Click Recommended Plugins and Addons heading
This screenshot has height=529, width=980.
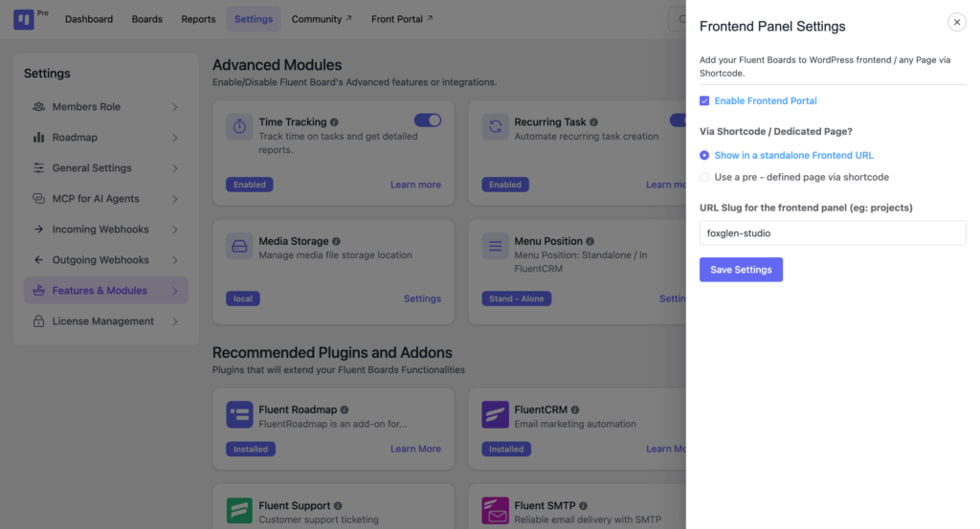click(332, 352)
